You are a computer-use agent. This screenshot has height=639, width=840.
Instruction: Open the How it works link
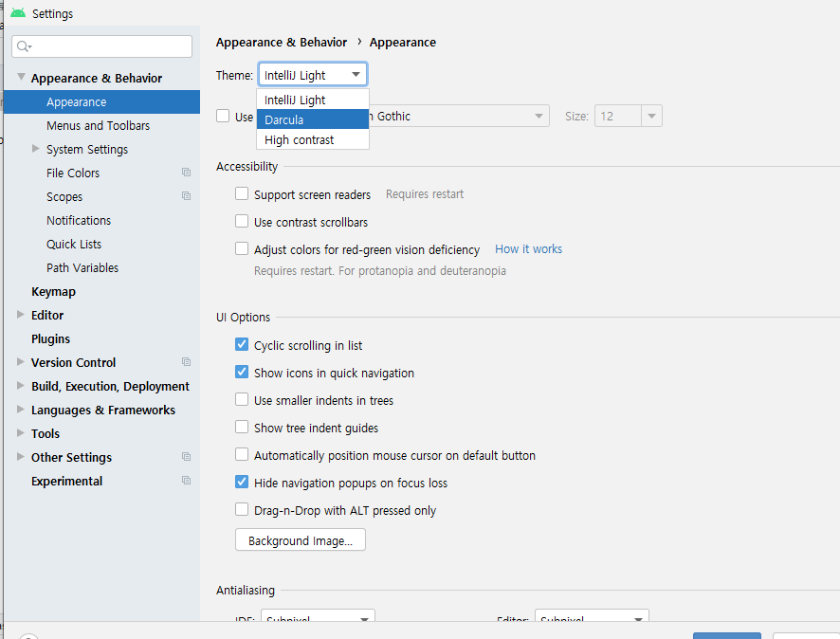(x=528, y=249)
